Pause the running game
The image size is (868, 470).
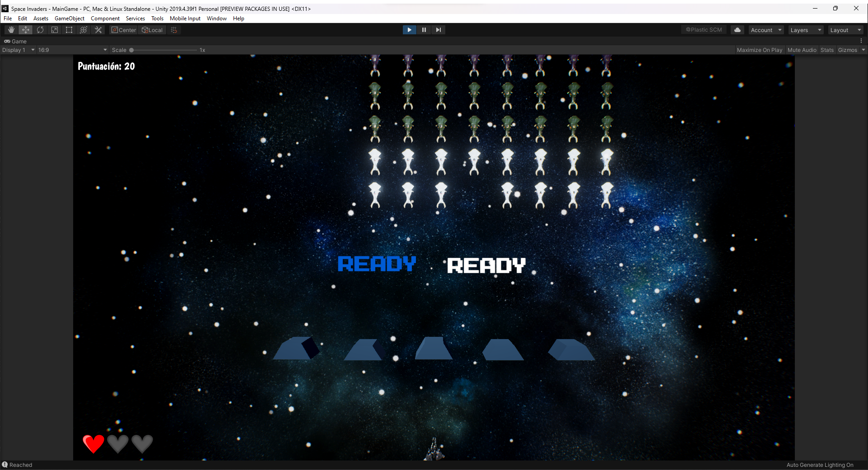coord(424,30)
